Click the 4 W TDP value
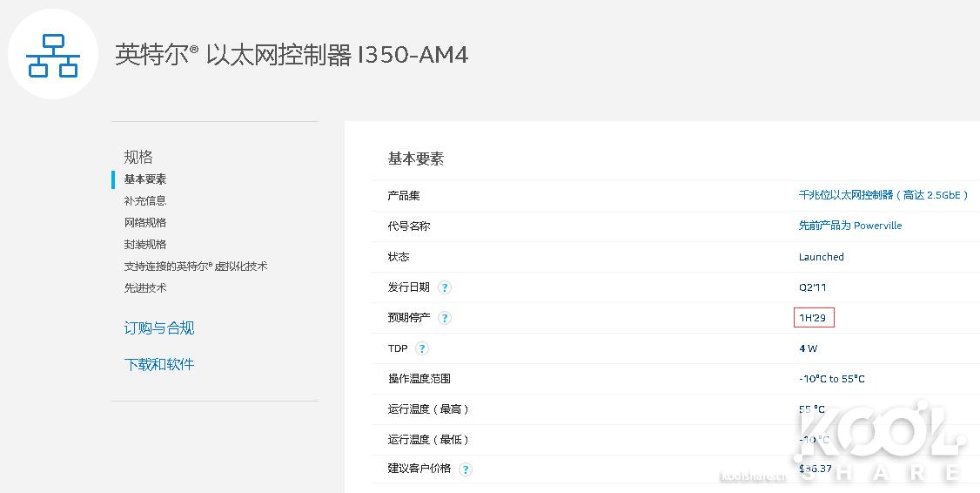Image resolution: width=980 pixels, height=493 pixels. [808, 348]
